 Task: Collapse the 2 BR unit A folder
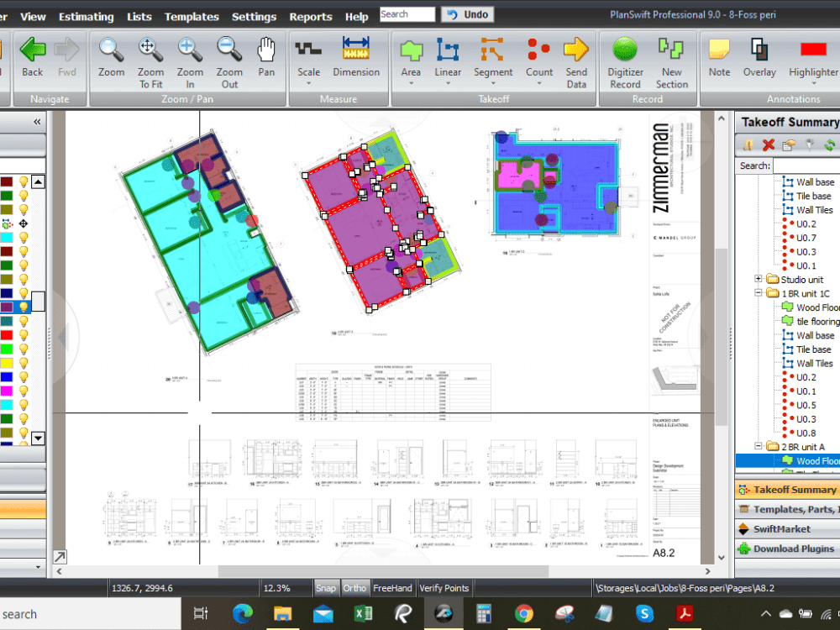[758, 446]
